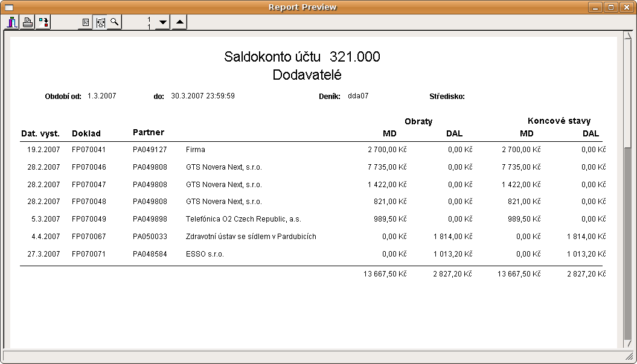Switch to whole page view
The image size is (637, 364).
pos(86,22)
